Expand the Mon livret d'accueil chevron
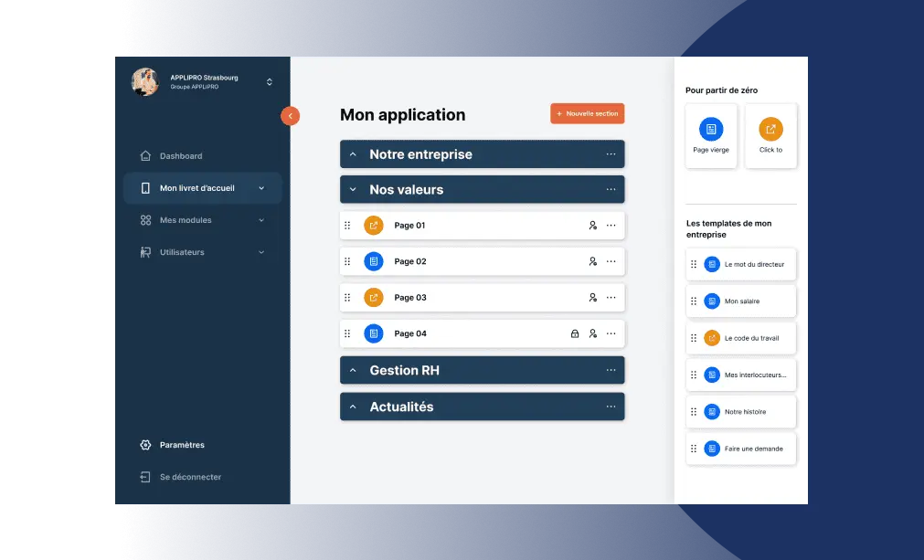This screenshot has height=560, width=924. point(261,188)
